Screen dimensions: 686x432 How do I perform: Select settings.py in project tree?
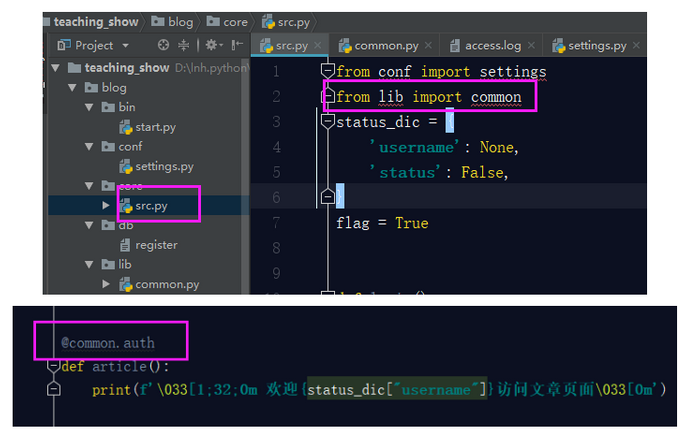coord(164,166)
